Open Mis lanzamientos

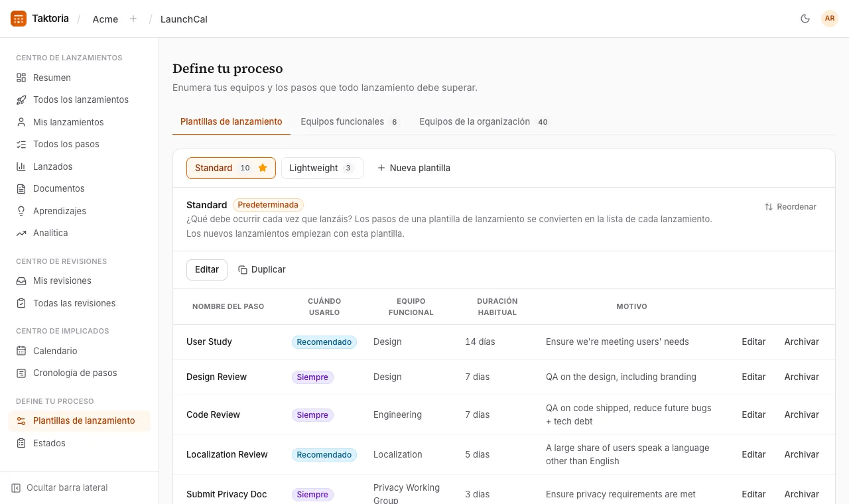coord(80,122)
